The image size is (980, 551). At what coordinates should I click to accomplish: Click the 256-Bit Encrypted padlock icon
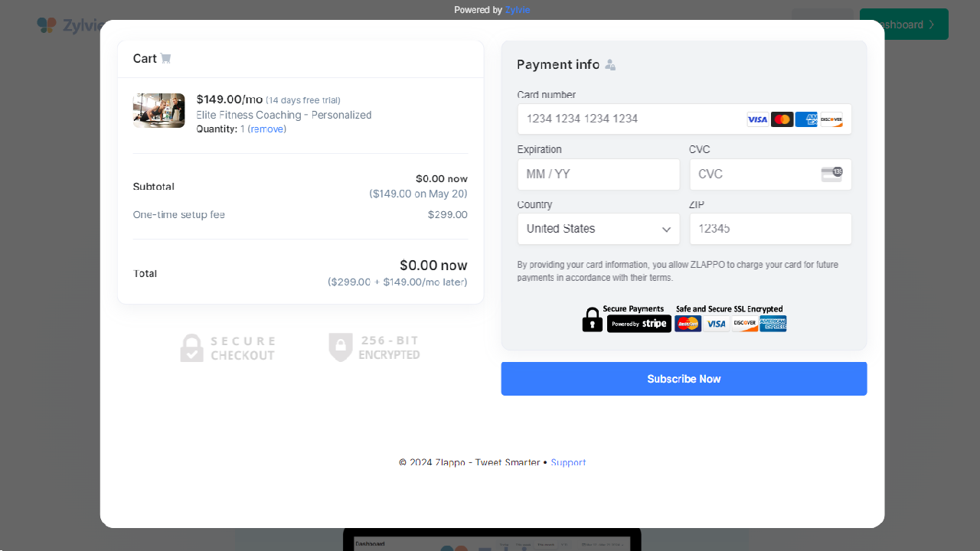(x=340, y=347)
